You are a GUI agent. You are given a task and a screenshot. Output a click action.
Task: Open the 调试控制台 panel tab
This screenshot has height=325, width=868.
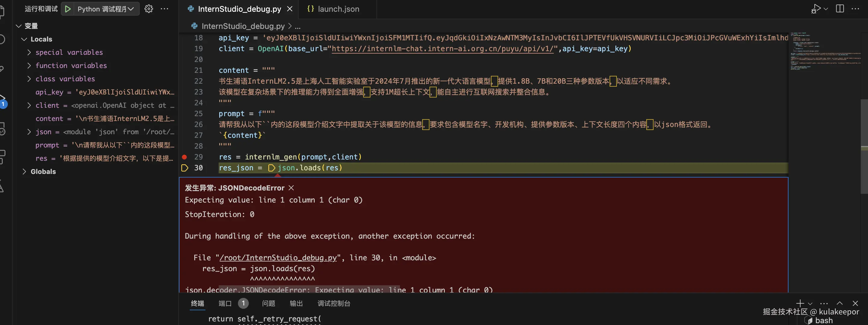coord(334,303)
